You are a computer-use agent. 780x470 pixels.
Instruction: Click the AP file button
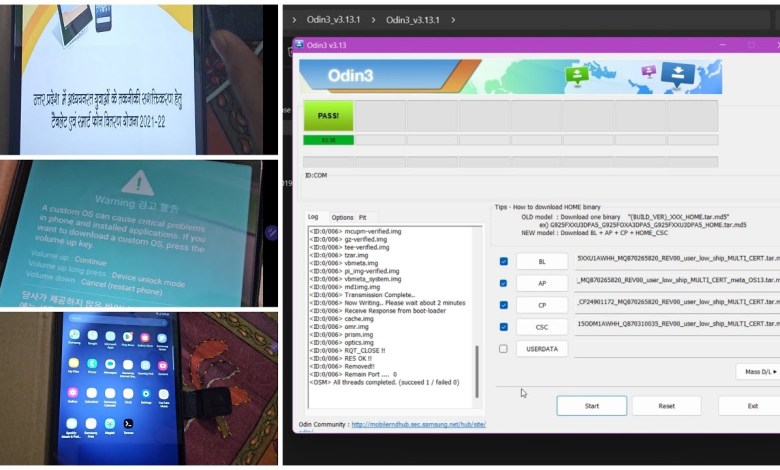[x=542, y=283]
